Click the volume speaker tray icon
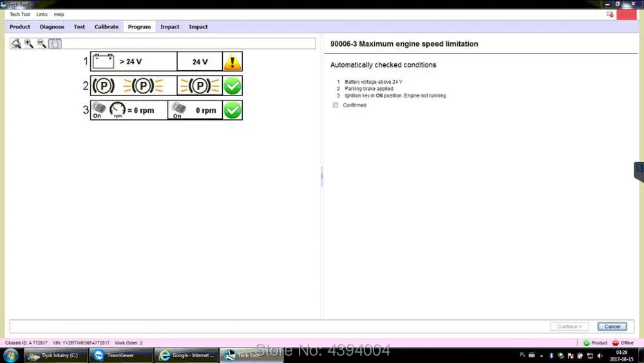The width and height of the screenshot is (644, 363). click(x=600, y=356)
